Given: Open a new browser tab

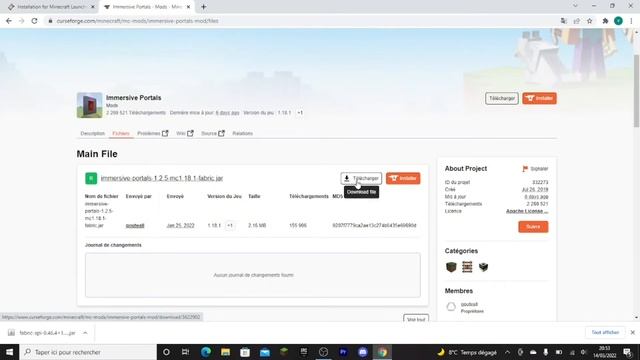Looking at the screenshot, I should point(203,7).
